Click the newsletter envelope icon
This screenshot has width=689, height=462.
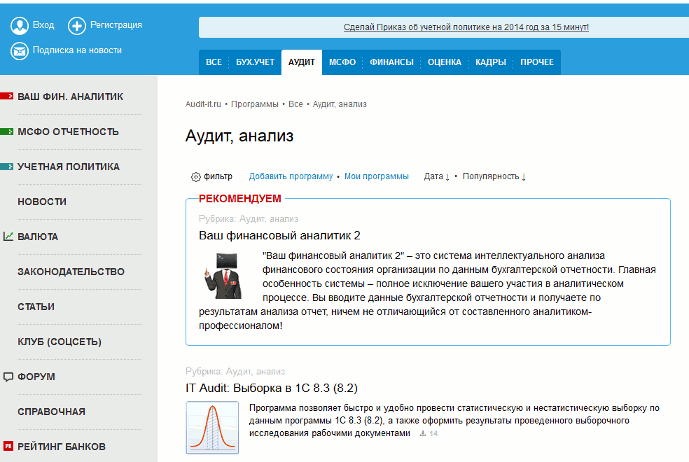pyautogui.click(x=18, y=50)
